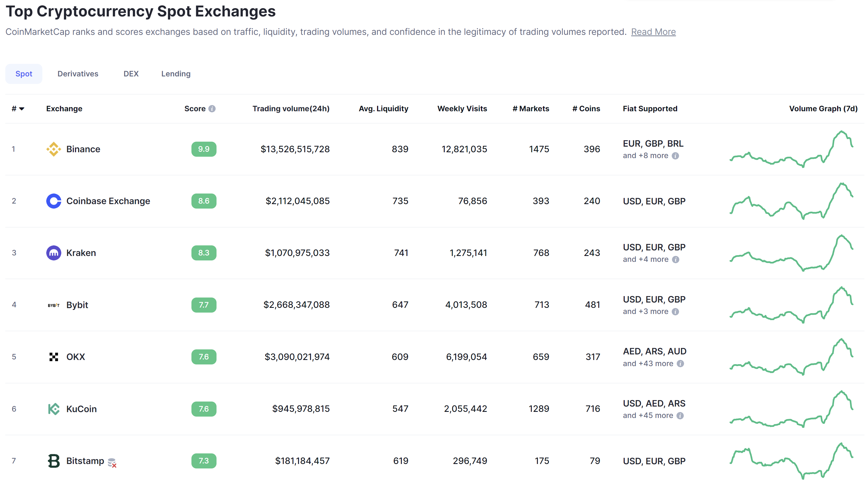868x481 pixels.
Task: Click Kraken's 24h trading volume value
Action: click(298, 253)
